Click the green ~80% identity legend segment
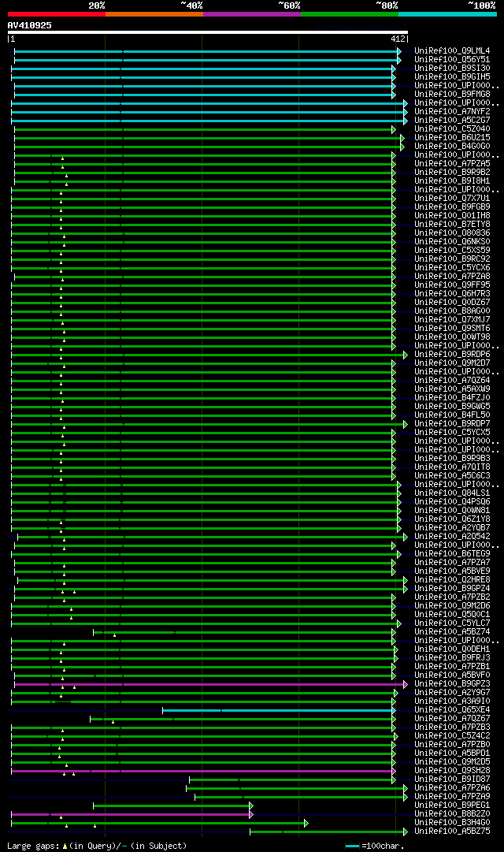 click(x=350, y=14)
